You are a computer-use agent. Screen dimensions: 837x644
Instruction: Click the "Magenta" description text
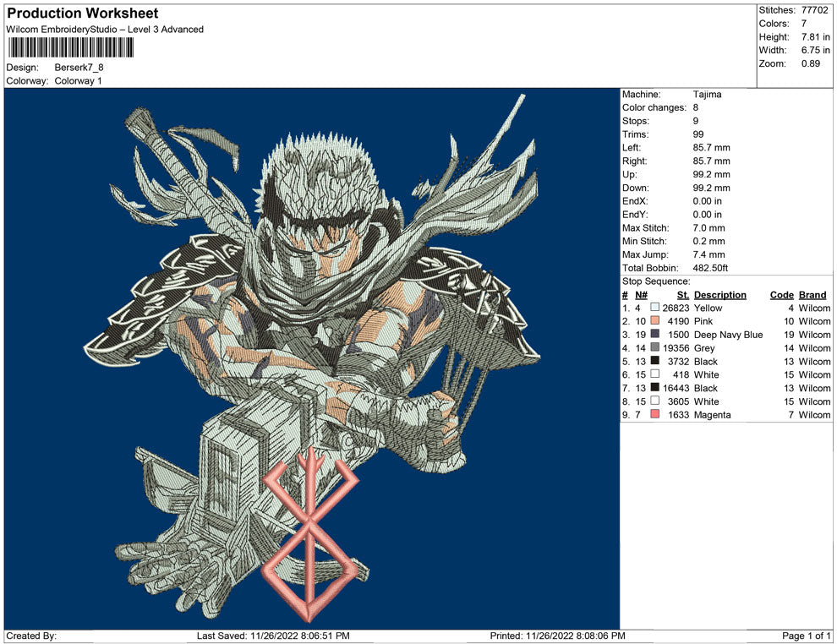coord(712,415)
